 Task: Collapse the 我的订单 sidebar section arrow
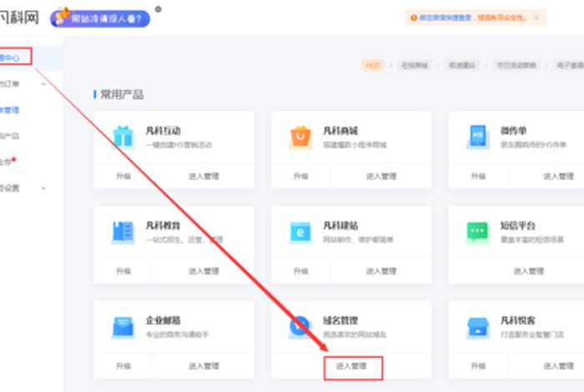(x=43, y=84)
